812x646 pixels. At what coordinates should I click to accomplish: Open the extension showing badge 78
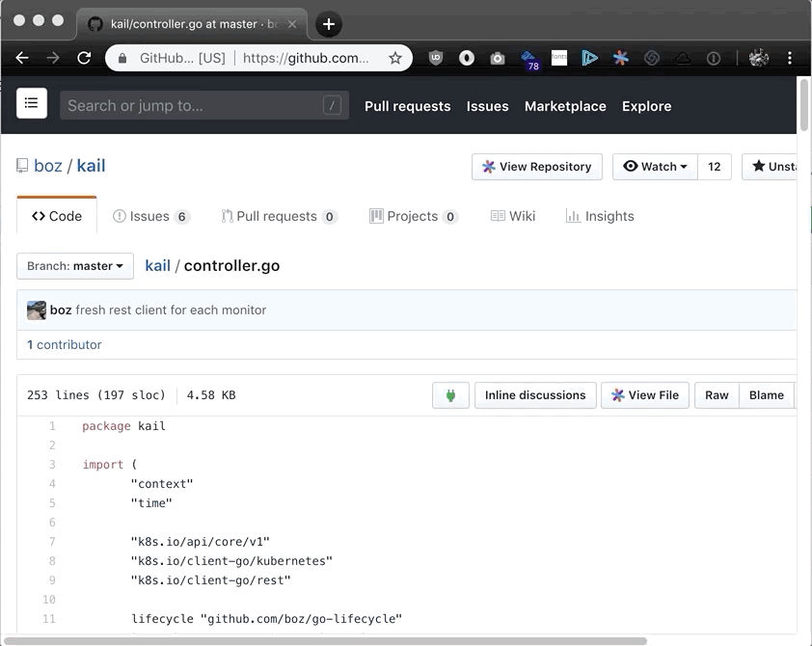click(x=529, y=60)
